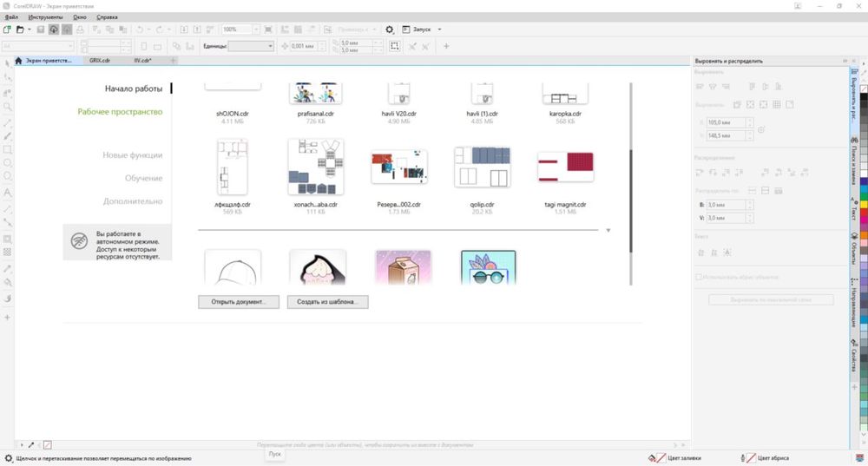This screenshot has height=466, width=868.
Task: Open the Справка menu
Action: point(107,17)
